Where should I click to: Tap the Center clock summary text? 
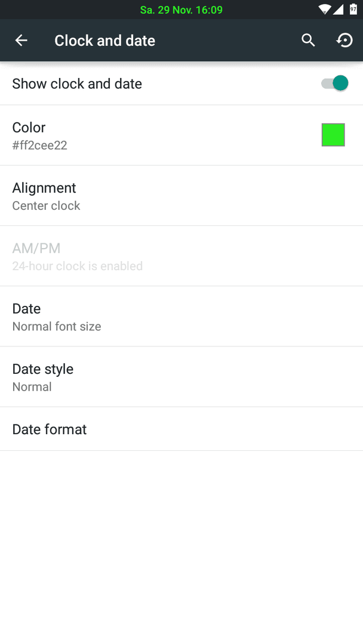pos(46,206)
